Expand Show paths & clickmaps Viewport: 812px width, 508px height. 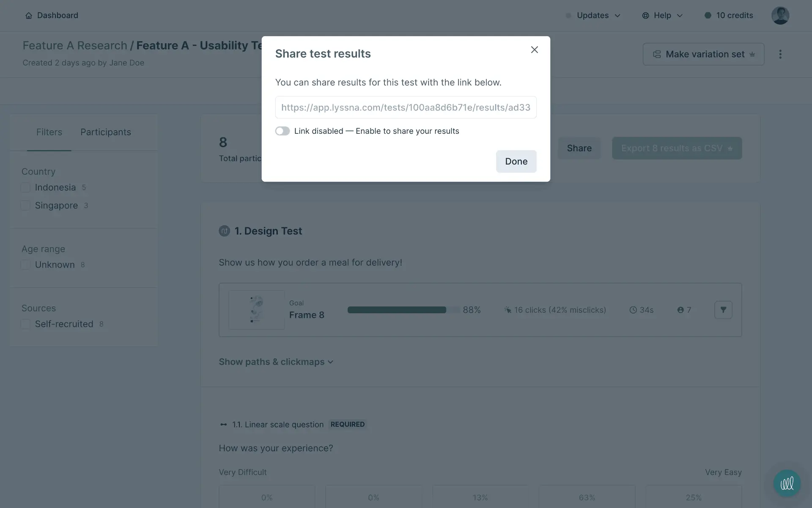pyautogui.click(x=276, y=362)
